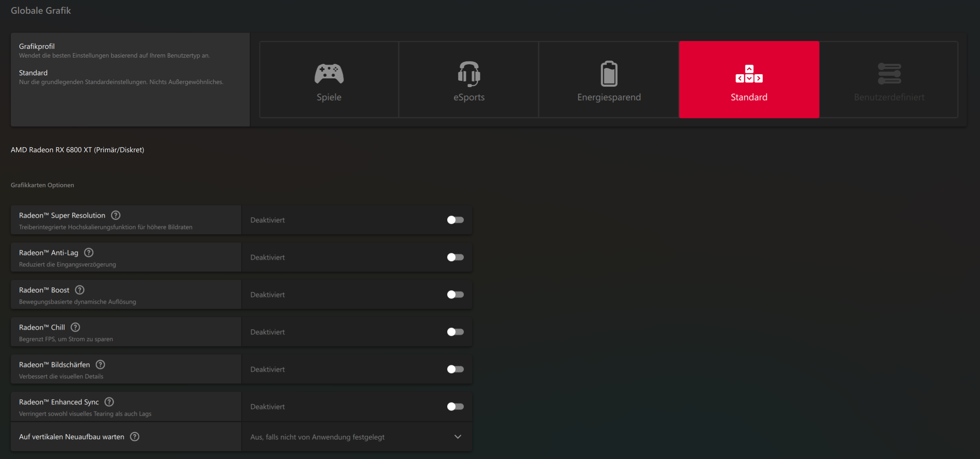This screenshot has height=459, width=980.
Task: Pick the Energiesparend battery profile icon
Action: (x=609, y=74)
